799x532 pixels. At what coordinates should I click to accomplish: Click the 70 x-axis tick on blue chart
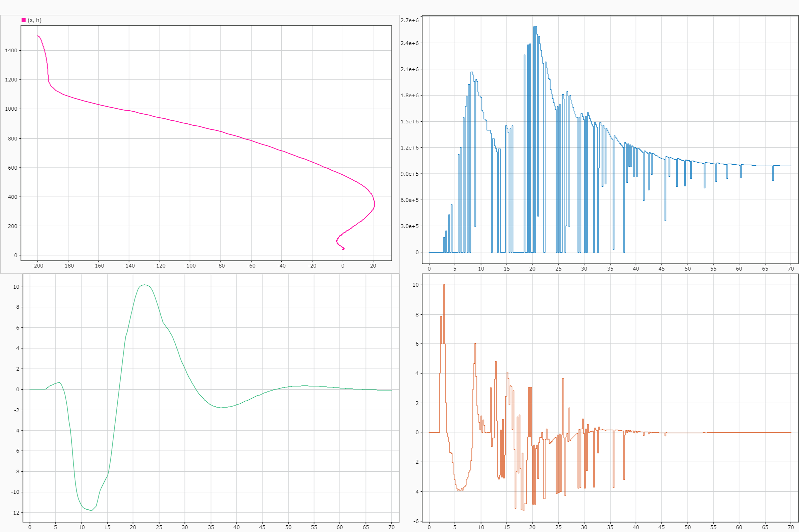coord(791,269)
